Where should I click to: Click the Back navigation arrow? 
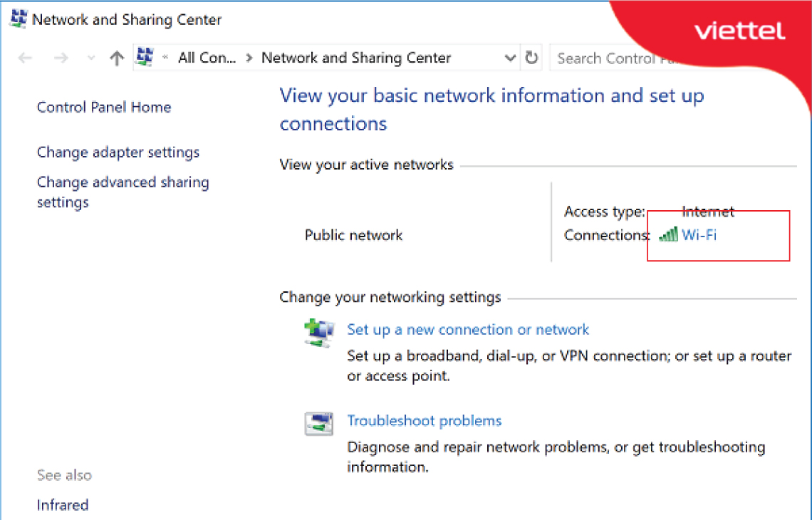(x=26, y=58)
